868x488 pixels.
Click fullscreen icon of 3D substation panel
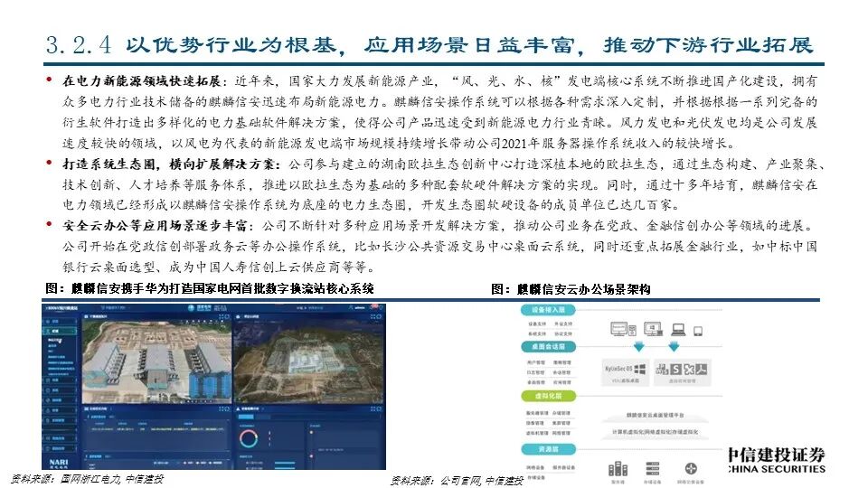click(x=221, y=316)
